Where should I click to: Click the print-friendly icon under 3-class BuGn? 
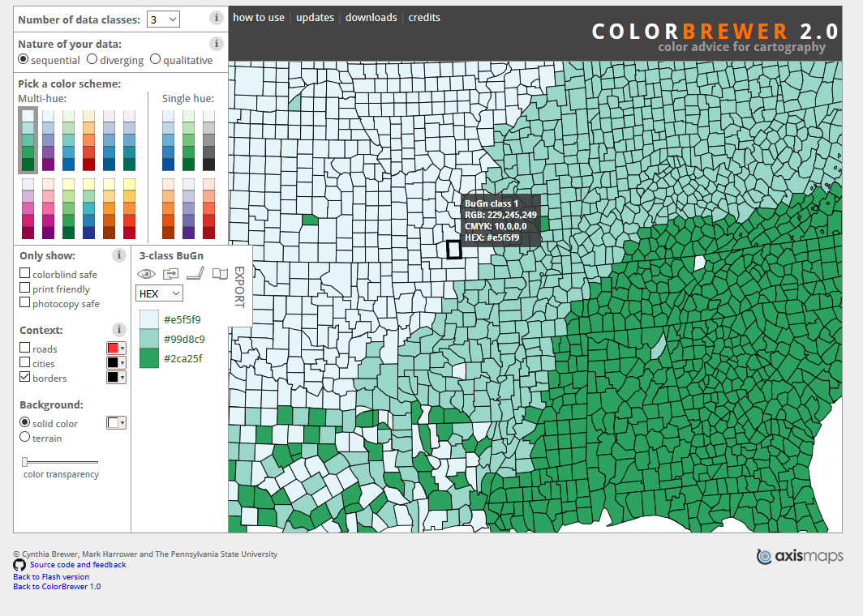point(171,274)
